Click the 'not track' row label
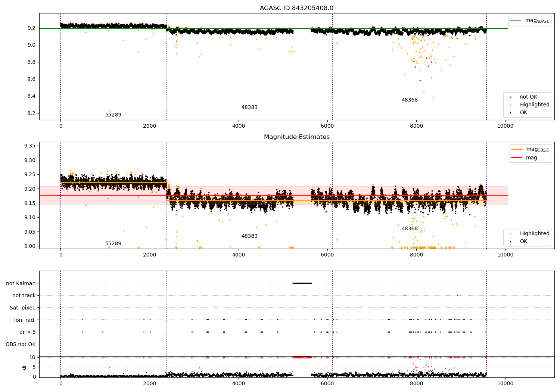 tap(24, 296)
